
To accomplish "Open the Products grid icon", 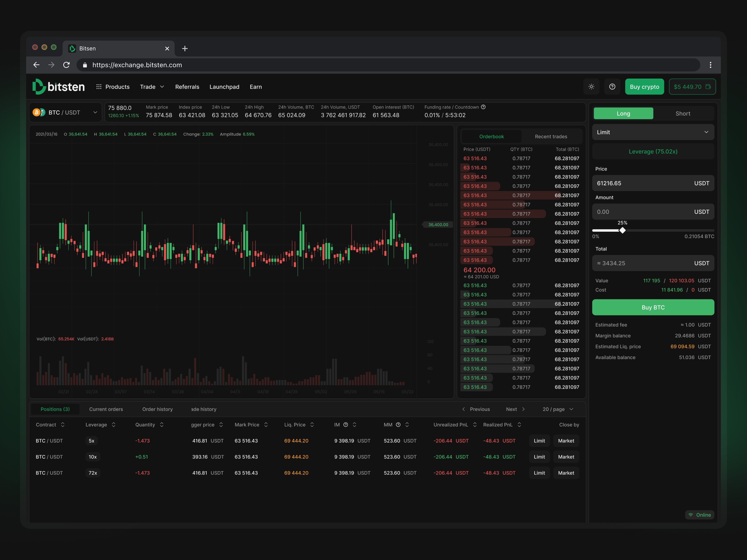I will (99, 87).
